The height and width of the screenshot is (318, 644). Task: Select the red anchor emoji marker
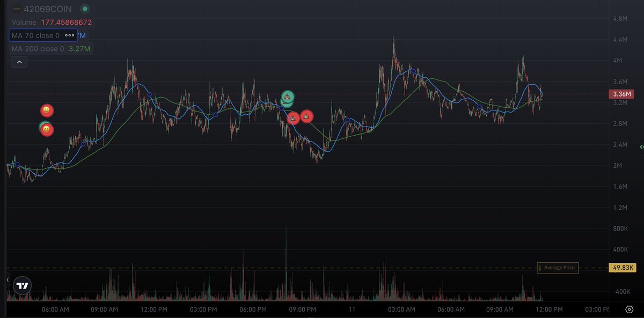[293, 119]
